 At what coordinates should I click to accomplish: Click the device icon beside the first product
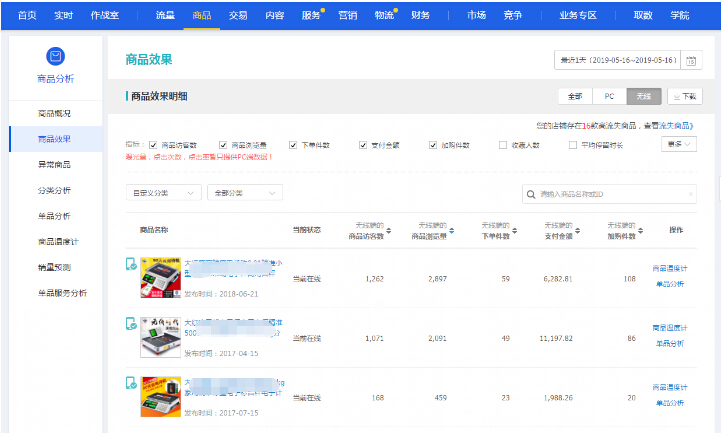click(131, 264)
